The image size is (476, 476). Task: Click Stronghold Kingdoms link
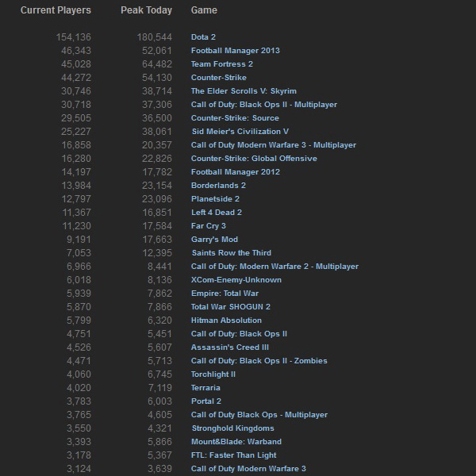[x=232, y=428]
